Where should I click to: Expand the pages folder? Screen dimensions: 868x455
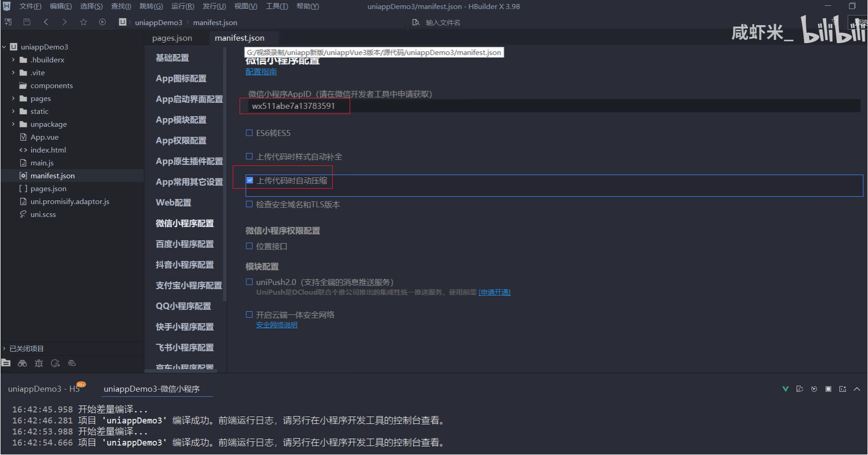(13, 98)
